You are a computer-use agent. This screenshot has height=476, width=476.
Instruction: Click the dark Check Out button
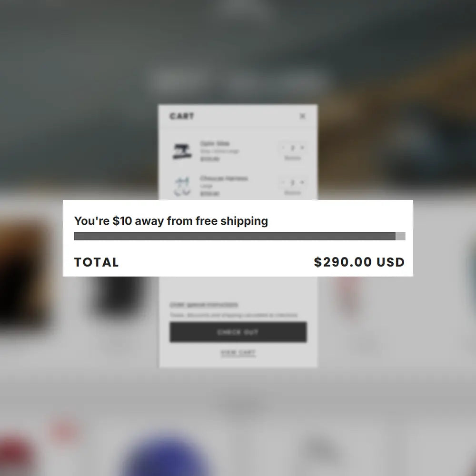(x=238, y=332)
